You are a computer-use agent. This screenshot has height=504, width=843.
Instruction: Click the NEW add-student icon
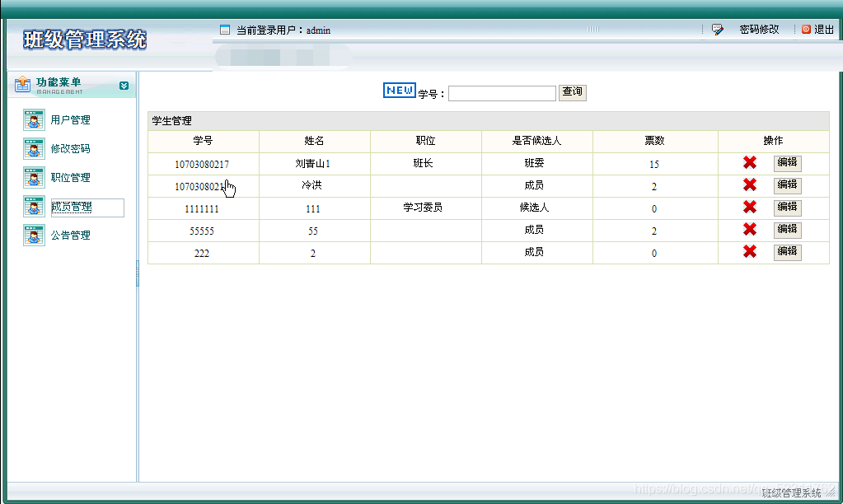[x=398, y=91]
